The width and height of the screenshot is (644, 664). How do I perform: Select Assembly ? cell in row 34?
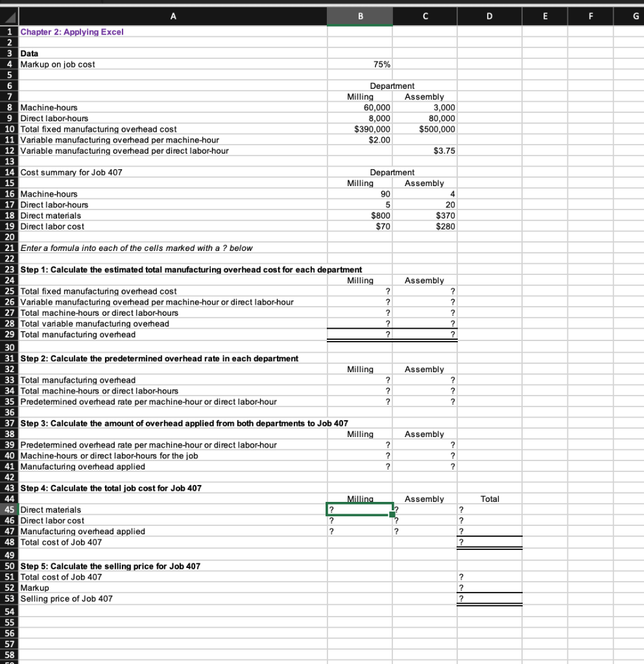(425, 391)
